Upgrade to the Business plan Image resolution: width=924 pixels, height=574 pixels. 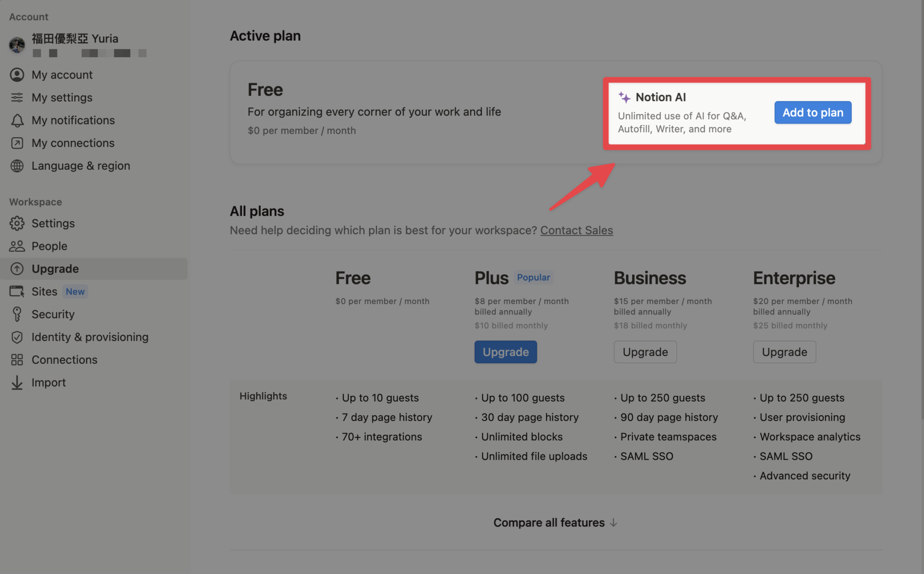(645, 352)
